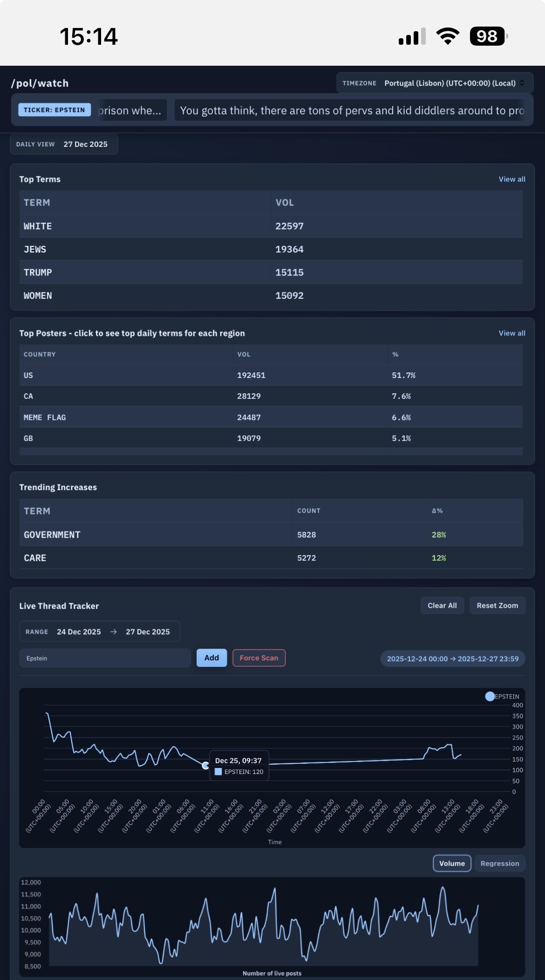Switch to the Volume tab
545x980 pixels.
452,863
